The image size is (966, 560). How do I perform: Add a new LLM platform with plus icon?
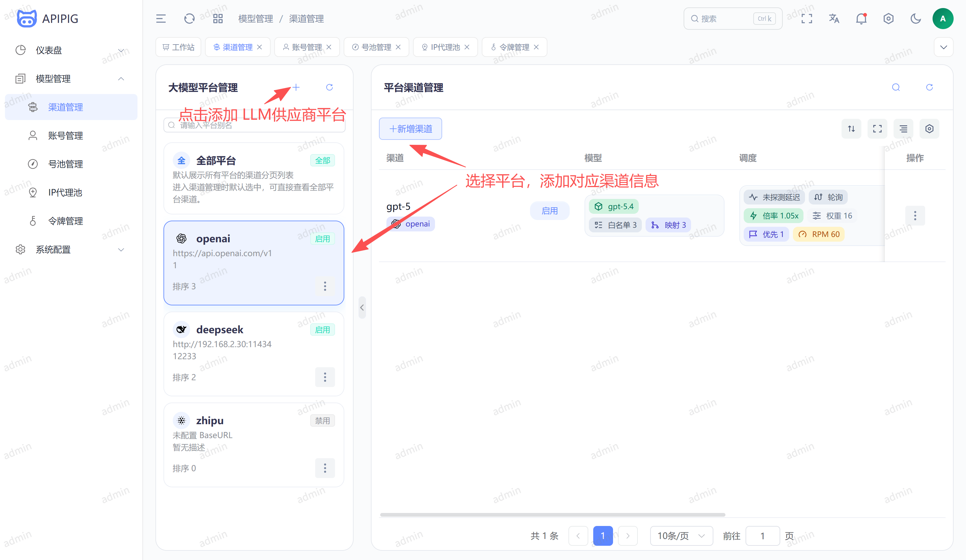point(296,87)
